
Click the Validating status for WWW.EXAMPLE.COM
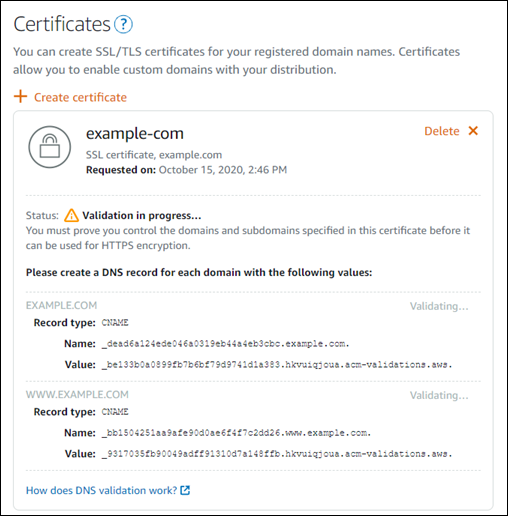point(439,395)
